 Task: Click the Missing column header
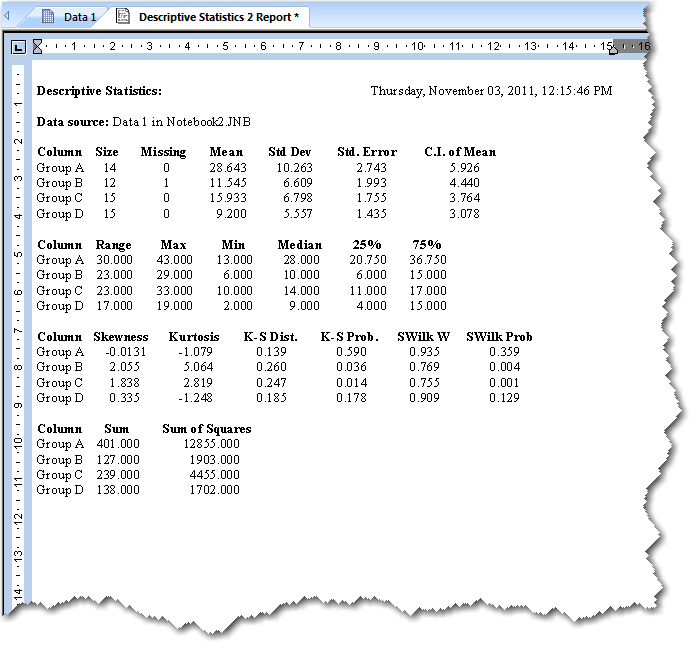[x=163, y=152]
